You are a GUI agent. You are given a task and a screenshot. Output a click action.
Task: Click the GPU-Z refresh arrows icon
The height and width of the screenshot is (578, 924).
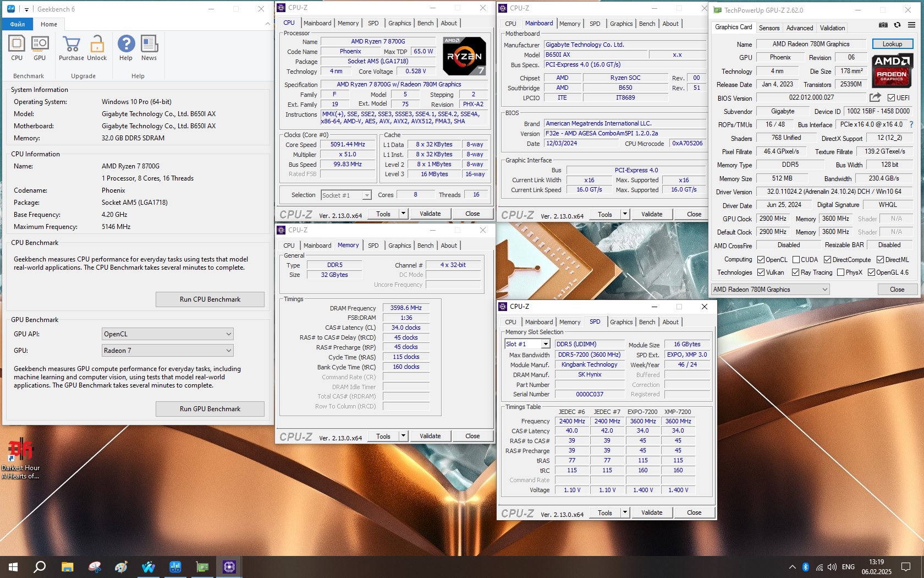click(897, 25)
